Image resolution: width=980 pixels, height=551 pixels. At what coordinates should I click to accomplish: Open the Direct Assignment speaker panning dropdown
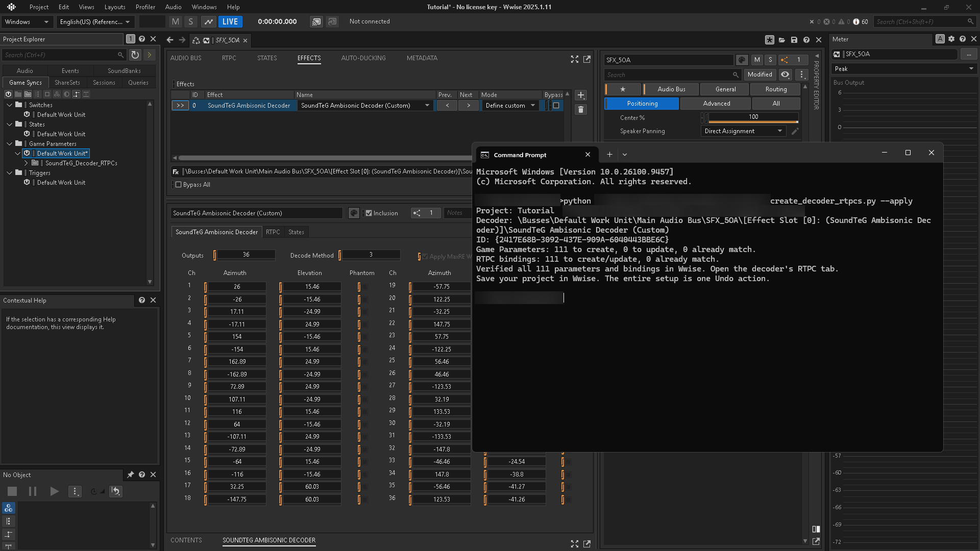pyautogui.click(x=743, y=131)
